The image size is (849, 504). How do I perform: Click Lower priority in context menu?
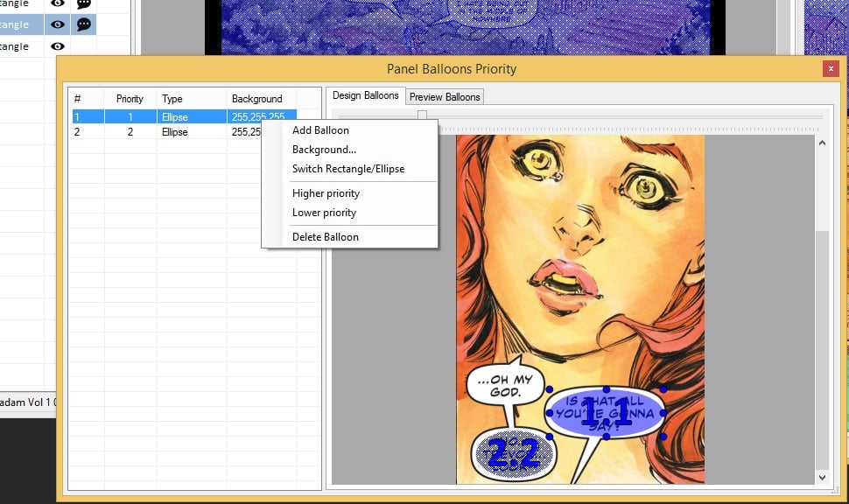click(324, 213)
